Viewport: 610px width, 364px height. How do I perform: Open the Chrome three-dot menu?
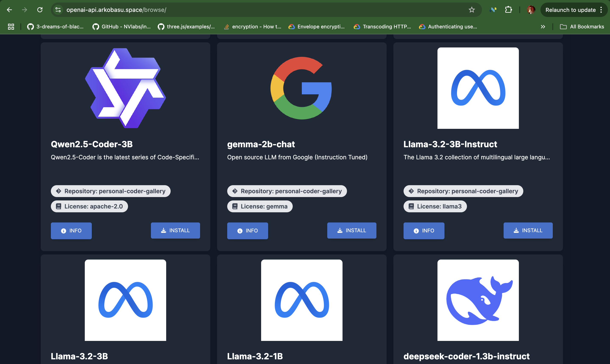[x=601, y=10]
